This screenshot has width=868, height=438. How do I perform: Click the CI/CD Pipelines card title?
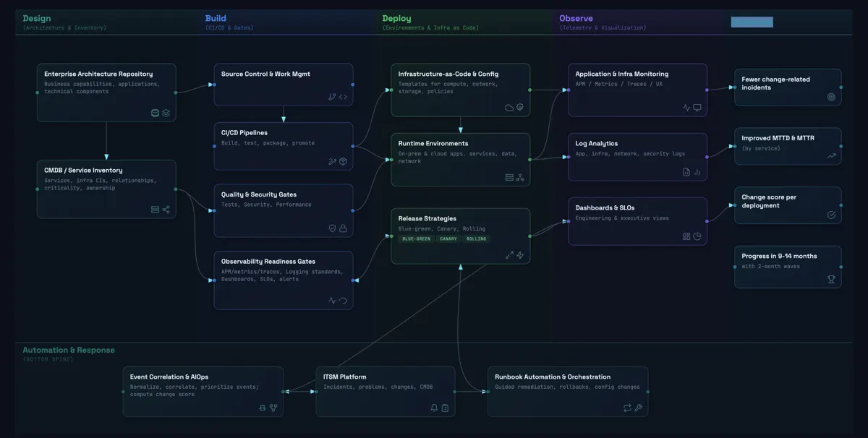[244, 133]
